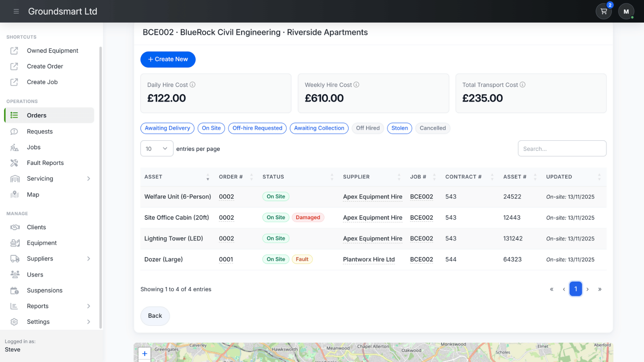Image resolution: width=644 pixels, height=362 pixels.
Task: View the Fault Reports page
Action: [x=45, y=163]
